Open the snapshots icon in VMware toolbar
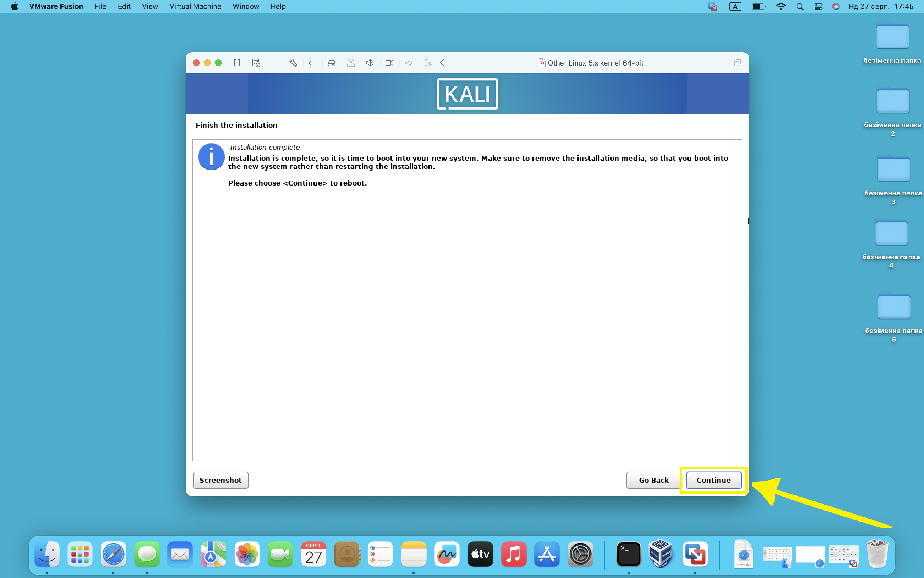924x578 pixels. [256, 63]
